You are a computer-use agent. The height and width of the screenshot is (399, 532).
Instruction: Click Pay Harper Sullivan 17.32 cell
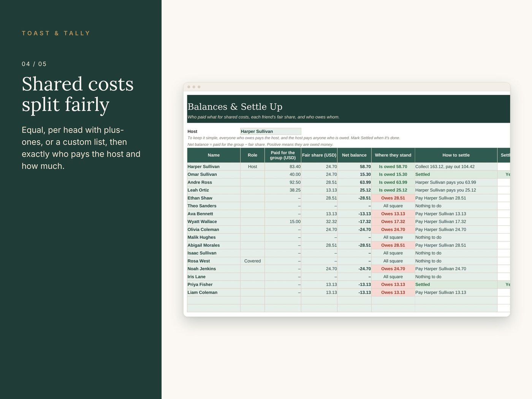point(456,222)
